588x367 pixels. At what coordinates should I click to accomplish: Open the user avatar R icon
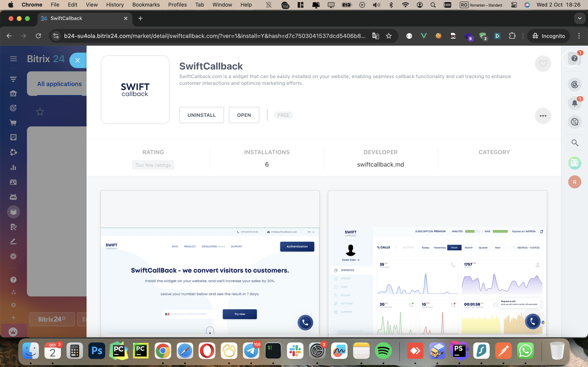point(574,182)
